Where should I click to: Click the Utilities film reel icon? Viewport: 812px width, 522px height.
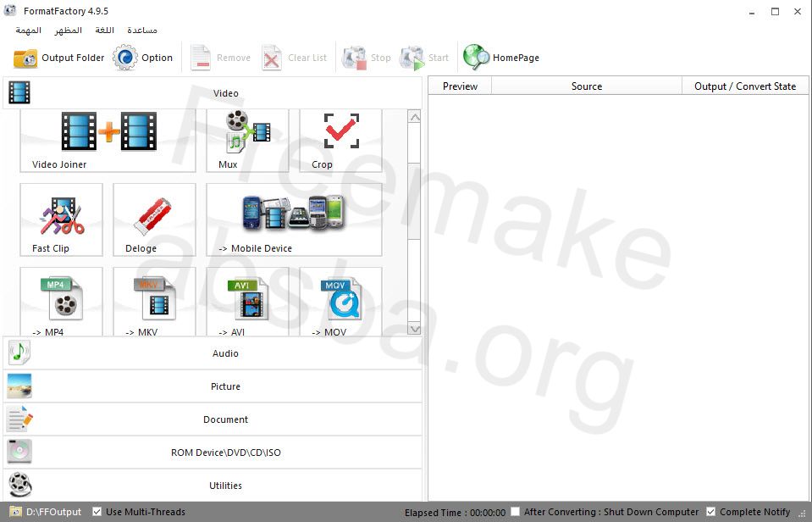click(20, 485)
